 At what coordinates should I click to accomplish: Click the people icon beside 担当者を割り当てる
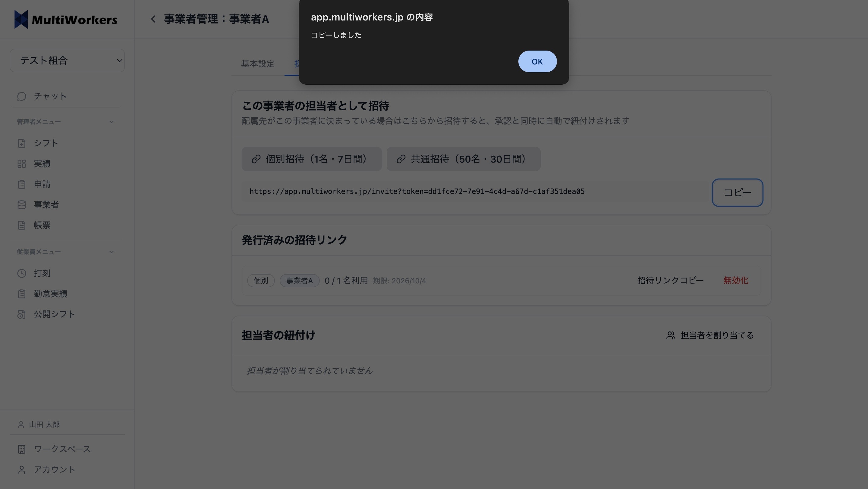click(x=671, y=335)
